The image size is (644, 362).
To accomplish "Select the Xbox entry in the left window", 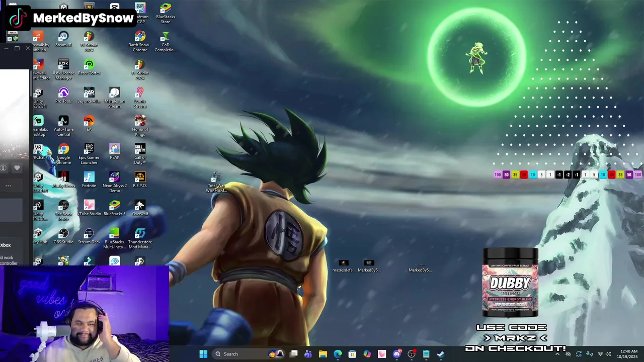I will tap(6, 245).
